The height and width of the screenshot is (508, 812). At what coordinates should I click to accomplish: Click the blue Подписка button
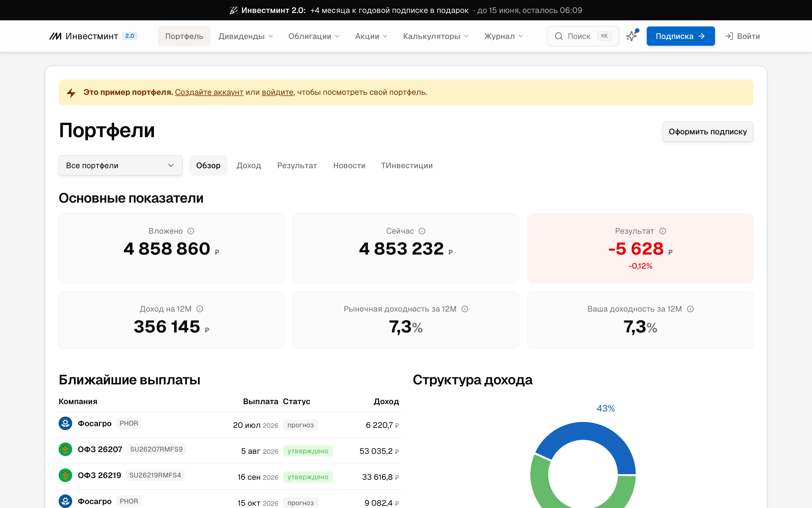pos(680,36)
